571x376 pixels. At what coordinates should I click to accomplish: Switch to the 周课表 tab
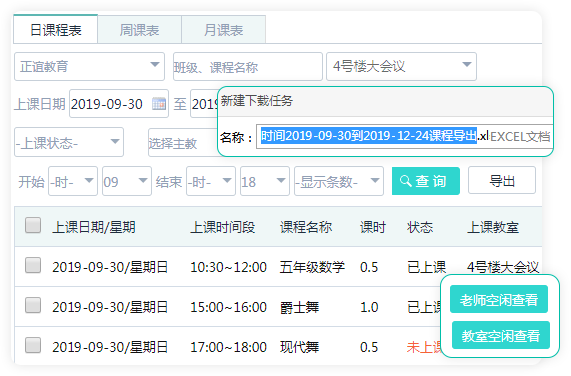click(x=139, y=30)
